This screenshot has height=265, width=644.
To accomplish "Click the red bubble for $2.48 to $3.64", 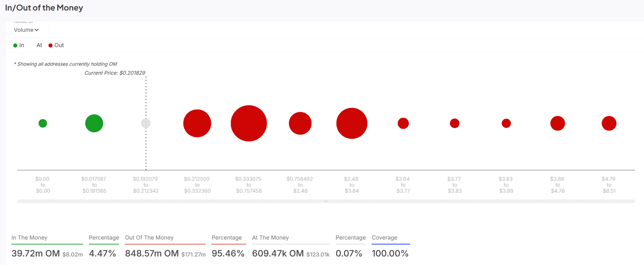I will [x=352, y=123].
